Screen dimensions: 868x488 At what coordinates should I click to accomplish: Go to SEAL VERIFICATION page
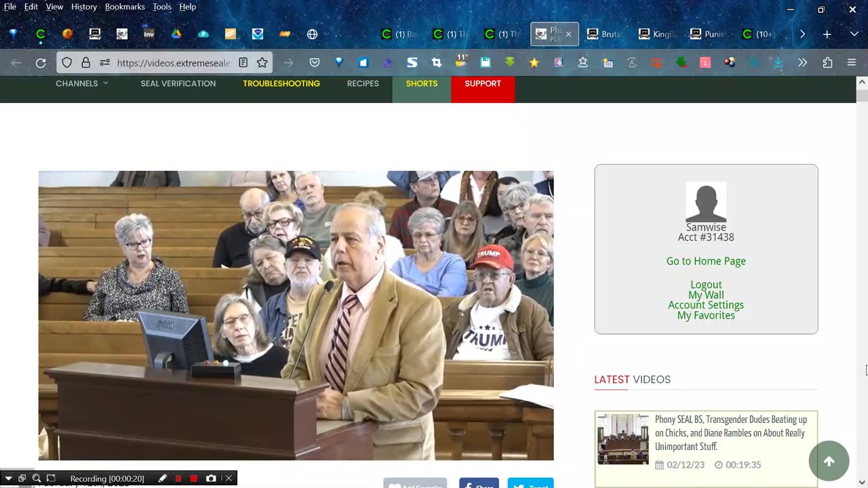click(x=178, y=83)
